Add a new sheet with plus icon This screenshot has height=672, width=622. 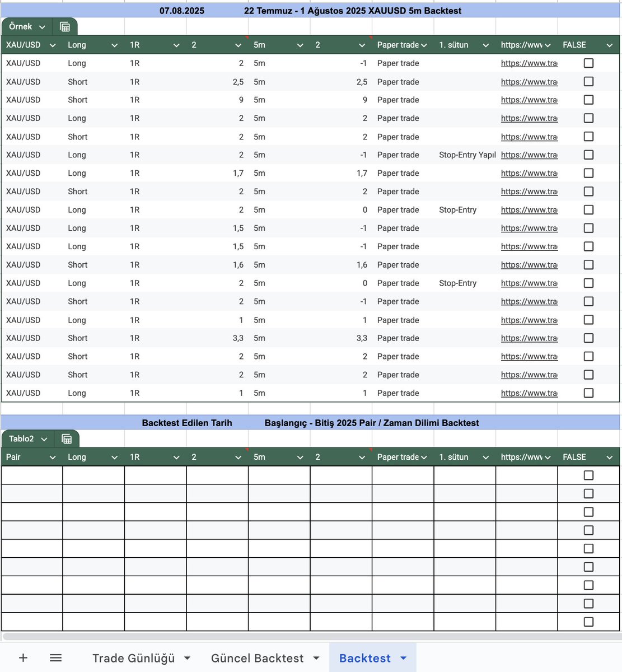(23, 658)
